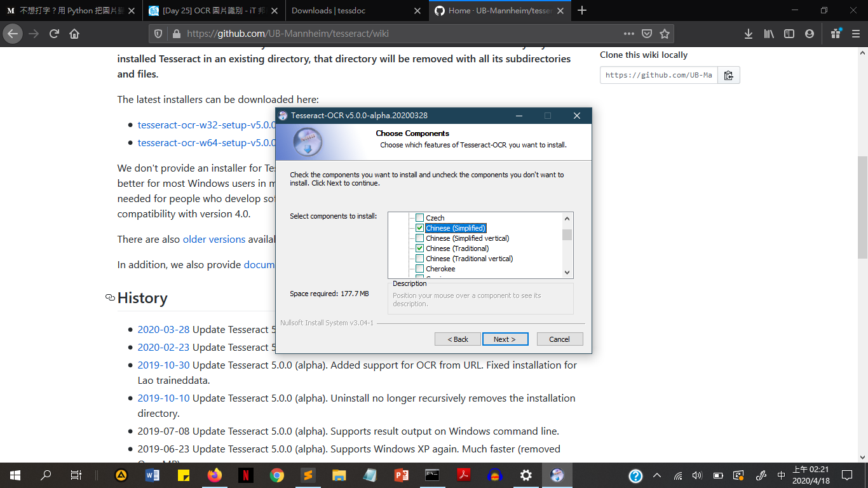Check Chinese (Simplified vertical) component
Screen dimensions: 868x488
(x=419, y=238)
